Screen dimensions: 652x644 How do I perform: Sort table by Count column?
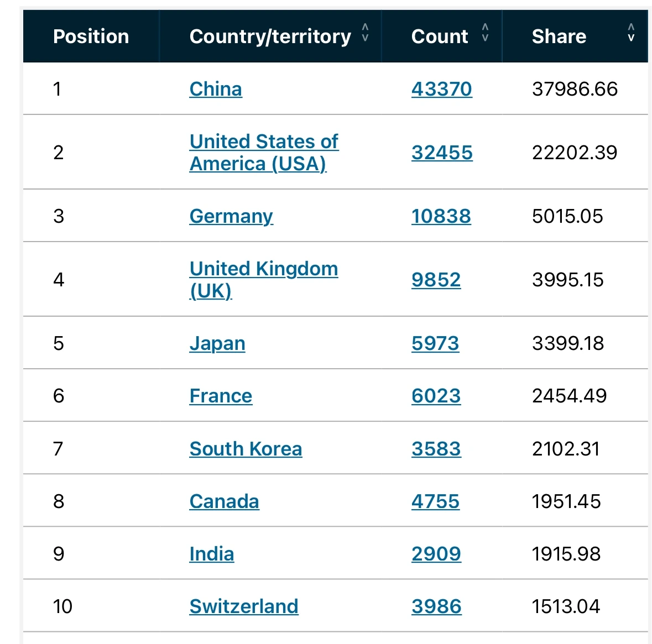tap(485, 33)
